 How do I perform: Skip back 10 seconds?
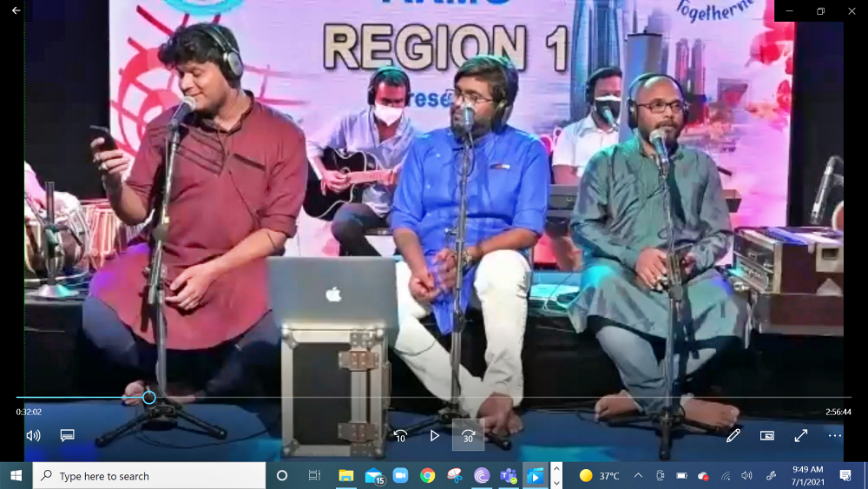click(400, 435)
